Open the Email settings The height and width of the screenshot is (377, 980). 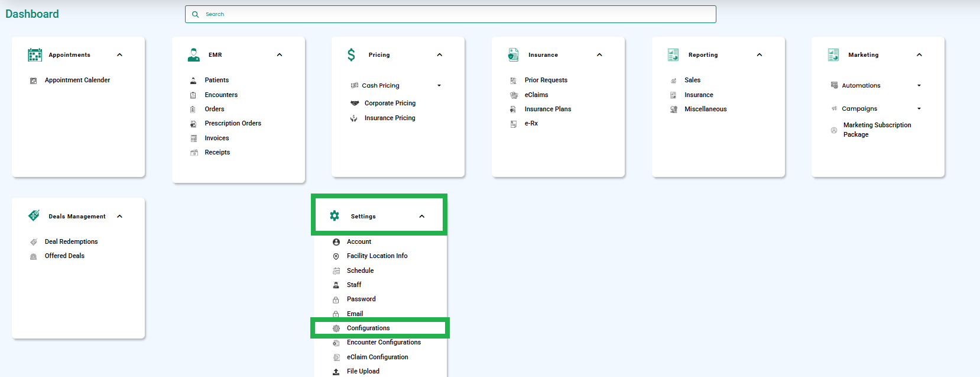click(x=355, y=314)
